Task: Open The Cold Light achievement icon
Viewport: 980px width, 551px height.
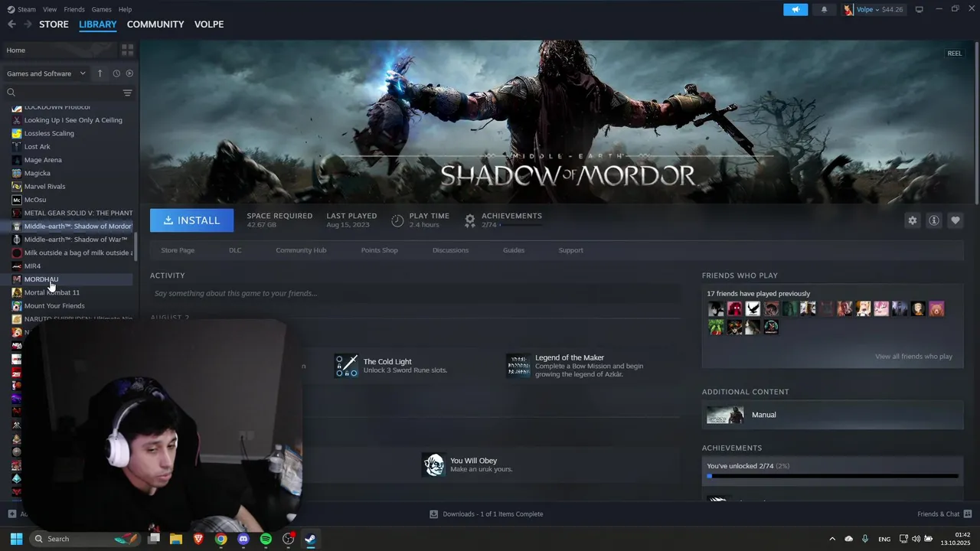Action: 346,366
